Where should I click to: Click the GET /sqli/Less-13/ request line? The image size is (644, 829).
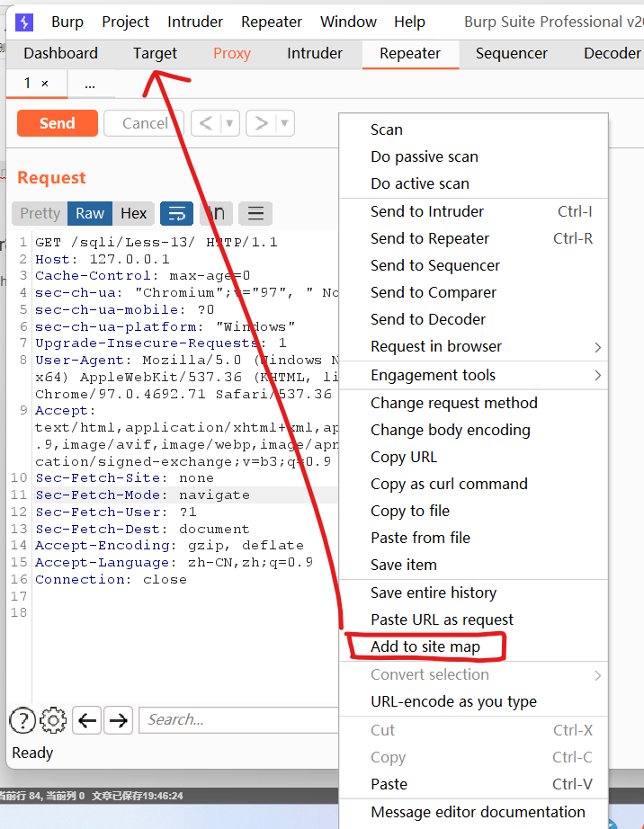pyautogui.click(x=157, y=242)
